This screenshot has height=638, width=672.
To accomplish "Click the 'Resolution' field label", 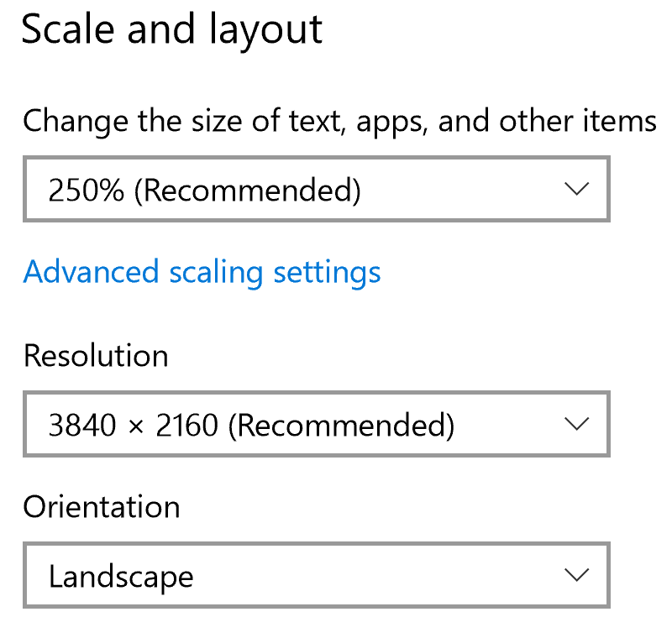I will (96, 356).
